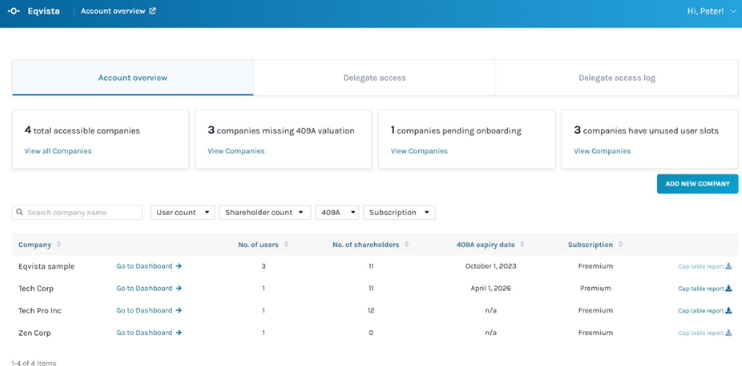The width and height of the screenshot is (742, 366).
Task: Sort by No. of users arrows
Action: [x=286, y=245]
